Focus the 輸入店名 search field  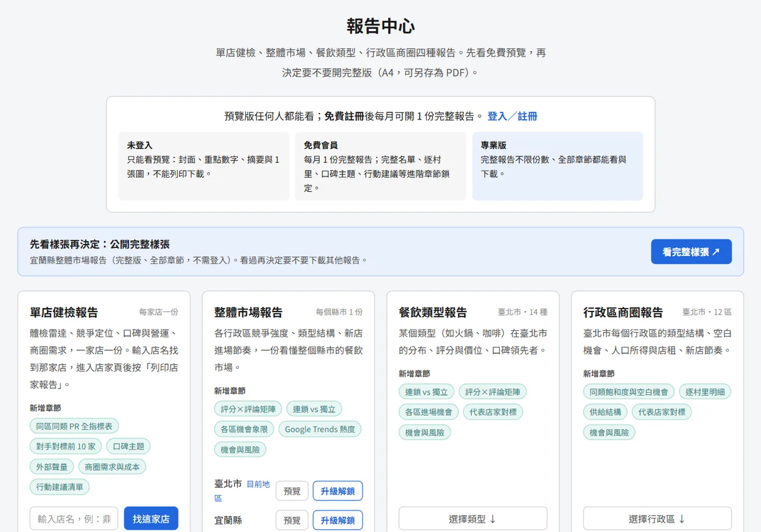pos(74,519)
